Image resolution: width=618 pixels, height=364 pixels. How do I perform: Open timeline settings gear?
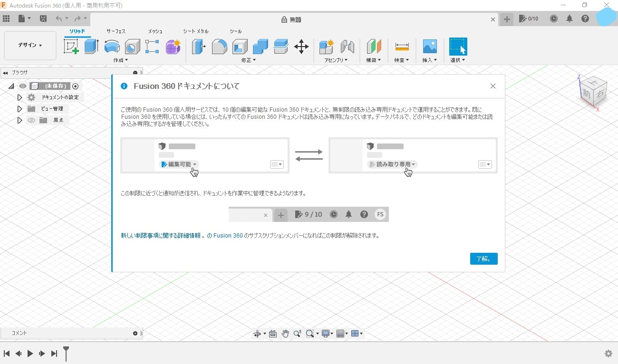pyautogui.click(x=608, y=354)
